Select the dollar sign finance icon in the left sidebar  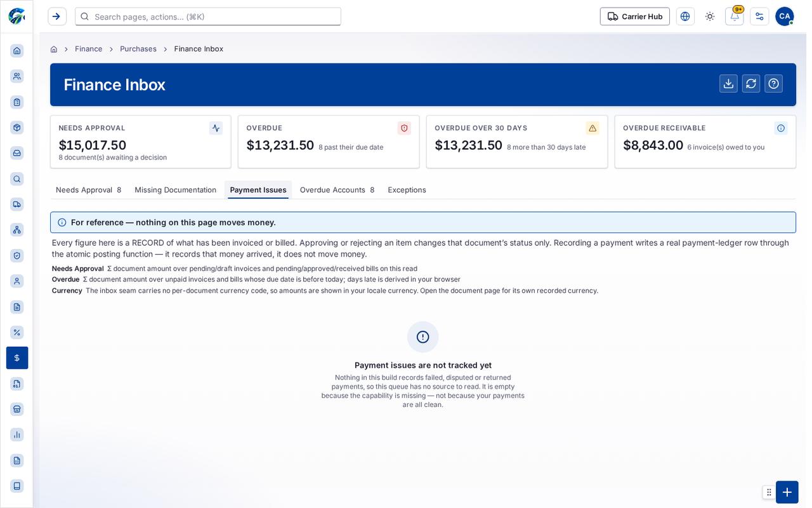coord(17,358)
